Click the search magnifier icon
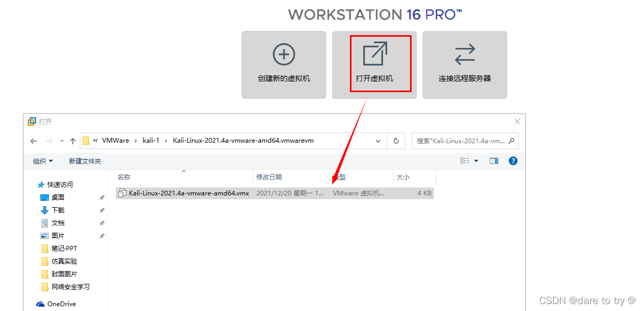 click(x=511, y=141)
